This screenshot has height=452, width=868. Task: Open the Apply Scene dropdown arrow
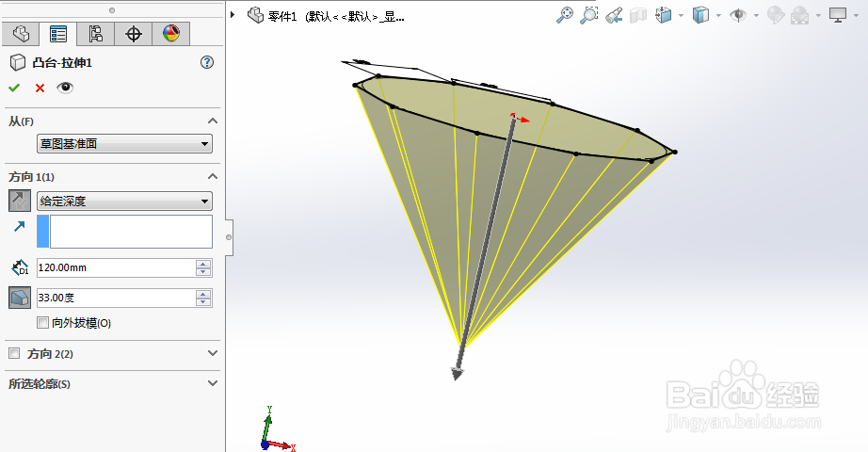click(818, 15)
